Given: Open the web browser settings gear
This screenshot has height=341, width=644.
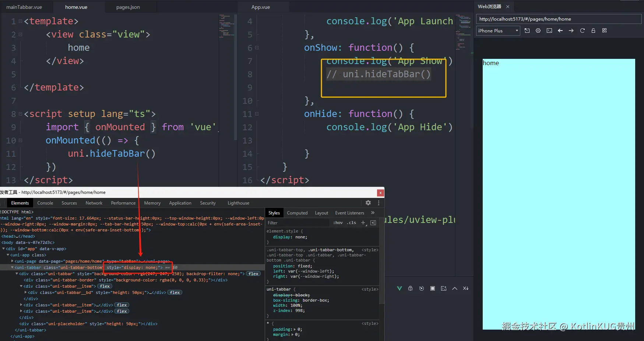Looking at the screenshot, I should tap(538, 31).
